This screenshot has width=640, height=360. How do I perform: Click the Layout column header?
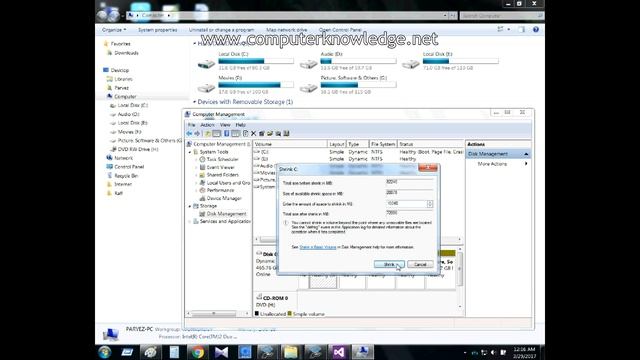click(337, 144)
